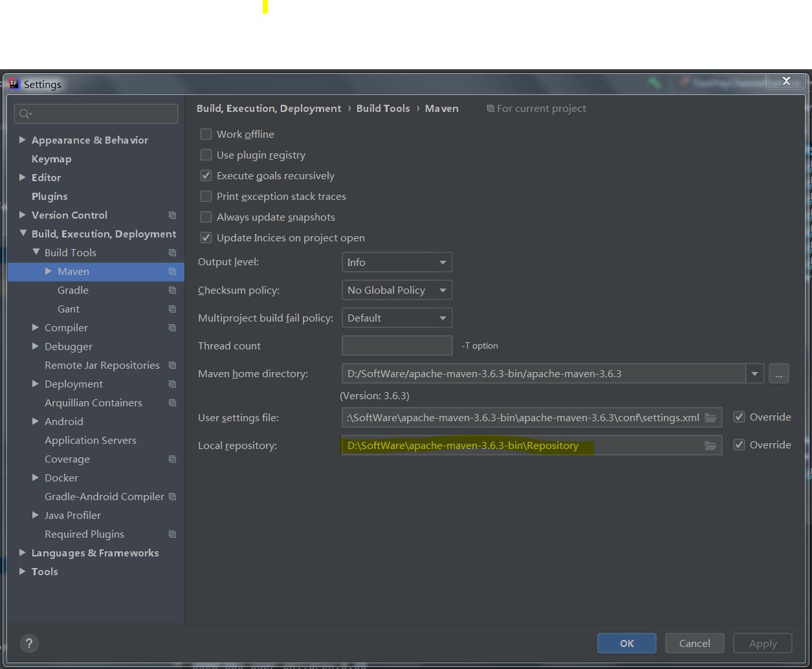Image resolution: width=812 pixels, height=669 pixels.
Task: Collapse the Build Tools node
Action: [x=36, y=252]
